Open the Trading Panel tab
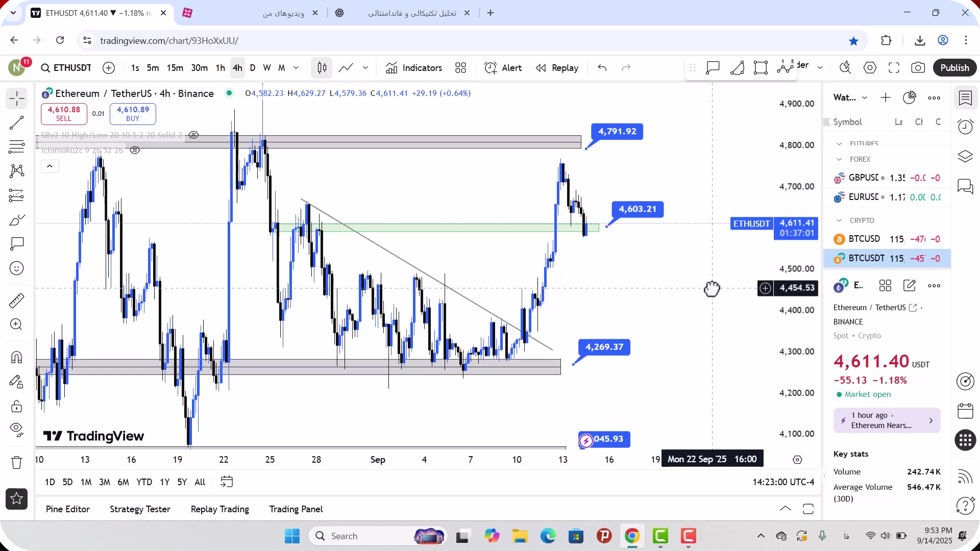 pos(296,509)
